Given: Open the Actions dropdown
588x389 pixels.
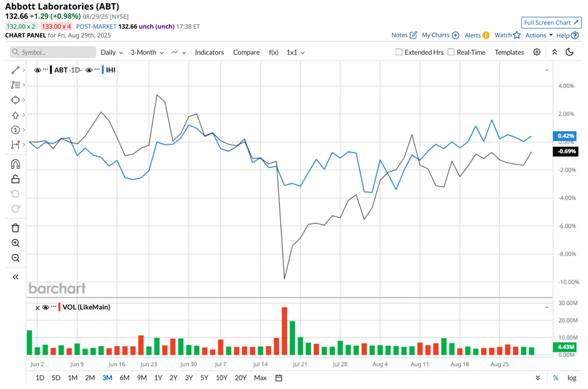Looking at the screenshot, I should (539, 35).
